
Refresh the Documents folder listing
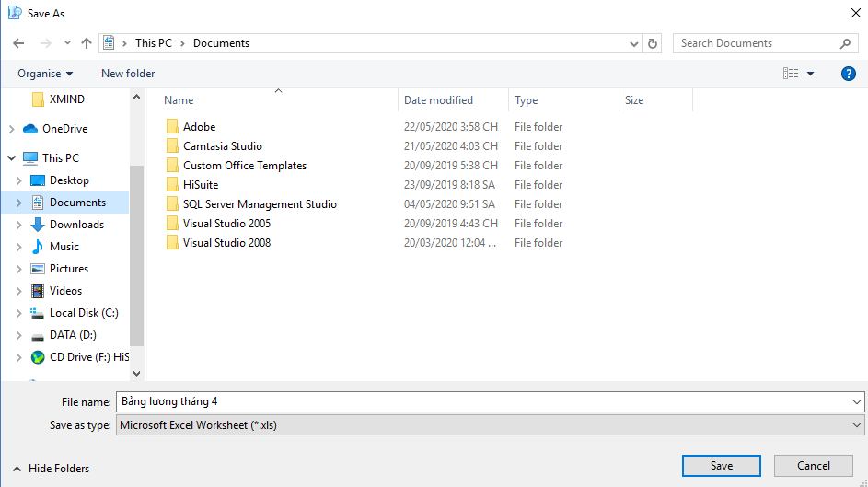pos(653,43)
